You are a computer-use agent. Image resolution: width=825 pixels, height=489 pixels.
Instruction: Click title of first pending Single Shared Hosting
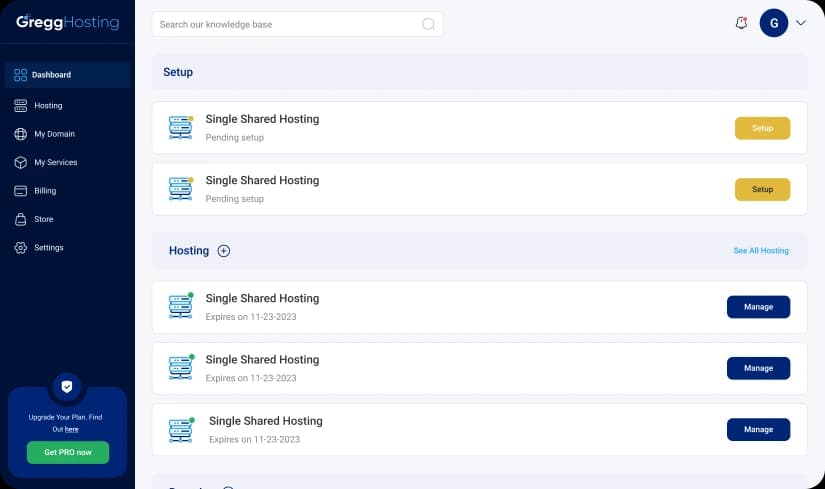[262, 119]
